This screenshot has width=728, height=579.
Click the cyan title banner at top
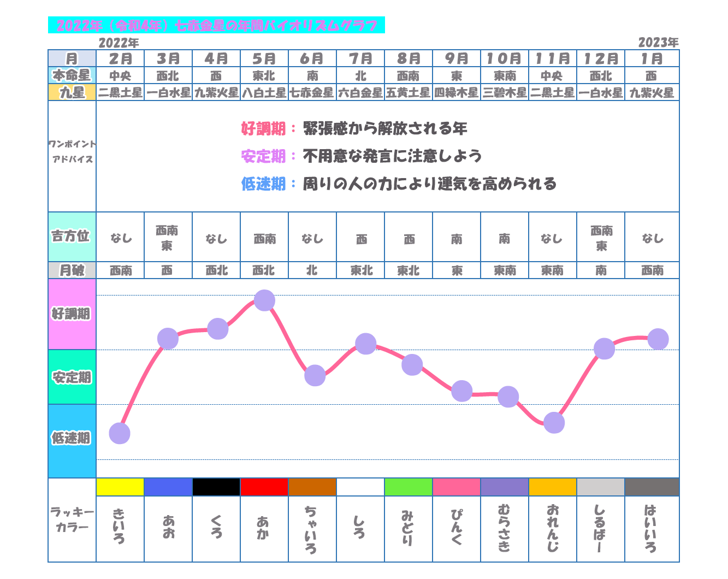pyautogui.click(x=216, y=25)
